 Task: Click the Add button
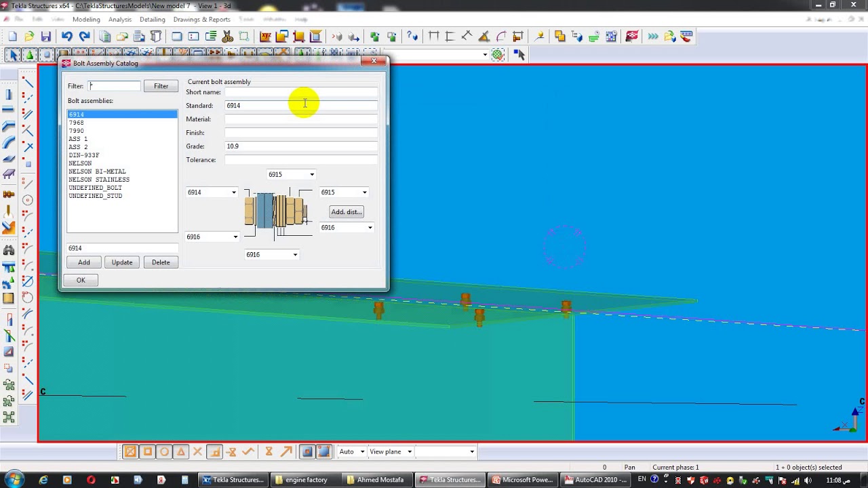(x=84, y=262)
